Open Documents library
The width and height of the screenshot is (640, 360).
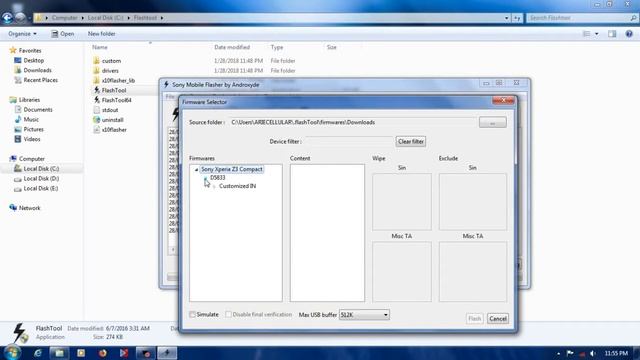click(x=38, y=109)
